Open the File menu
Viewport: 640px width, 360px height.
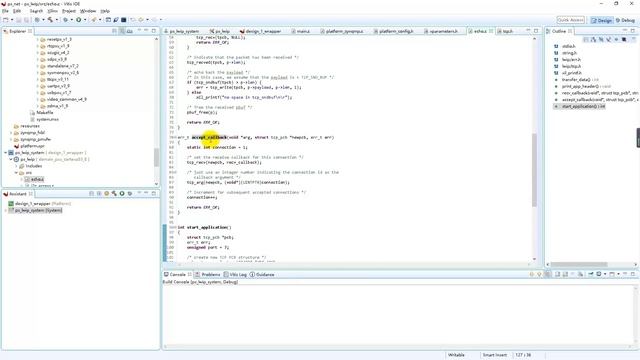pyautogui.click(x=5, y=11)
